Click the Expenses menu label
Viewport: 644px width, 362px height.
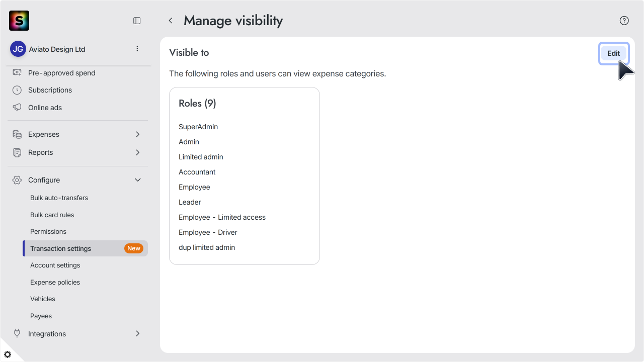[x=44, y=134]
